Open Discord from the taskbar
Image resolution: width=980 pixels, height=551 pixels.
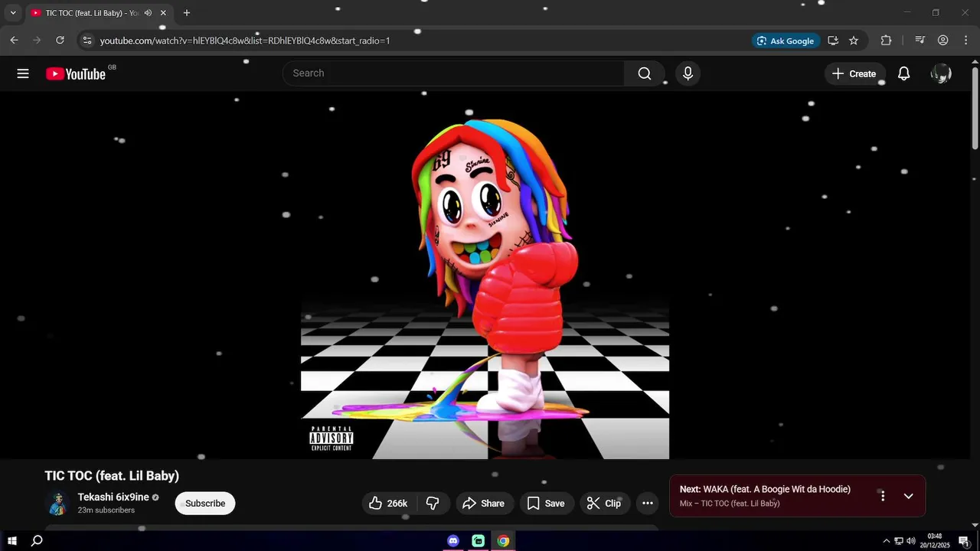tap(453, 541)
